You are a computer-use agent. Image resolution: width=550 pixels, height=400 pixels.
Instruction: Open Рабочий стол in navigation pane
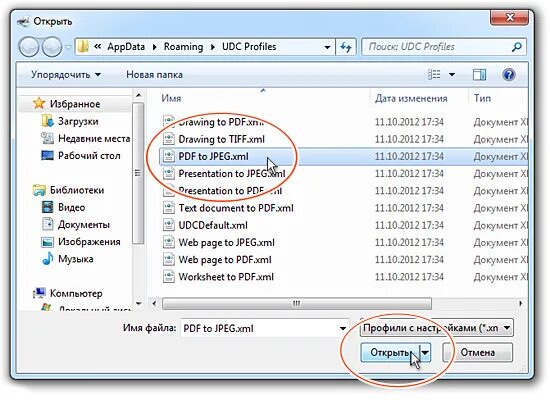[x=89, y=155]
